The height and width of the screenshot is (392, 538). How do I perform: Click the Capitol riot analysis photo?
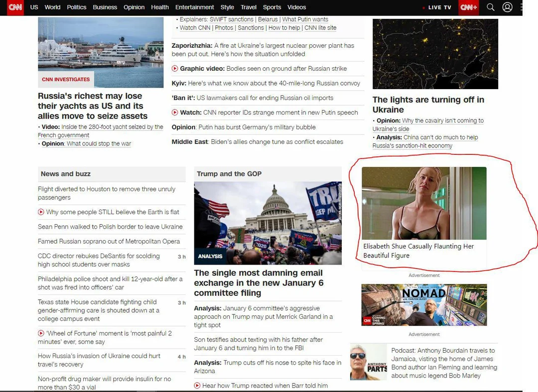click(x=268, y=223)
